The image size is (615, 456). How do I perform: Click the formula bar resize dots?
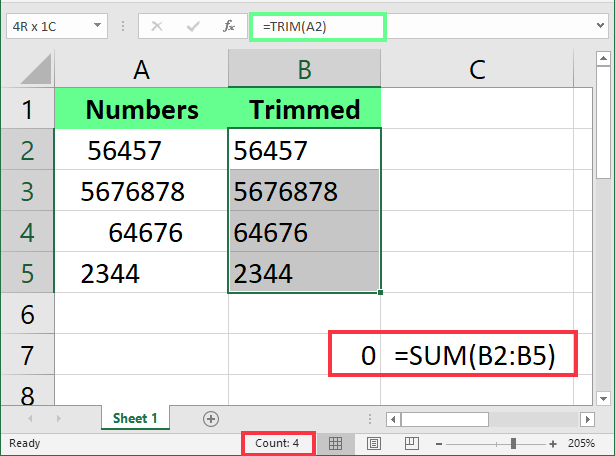(123, 26)
